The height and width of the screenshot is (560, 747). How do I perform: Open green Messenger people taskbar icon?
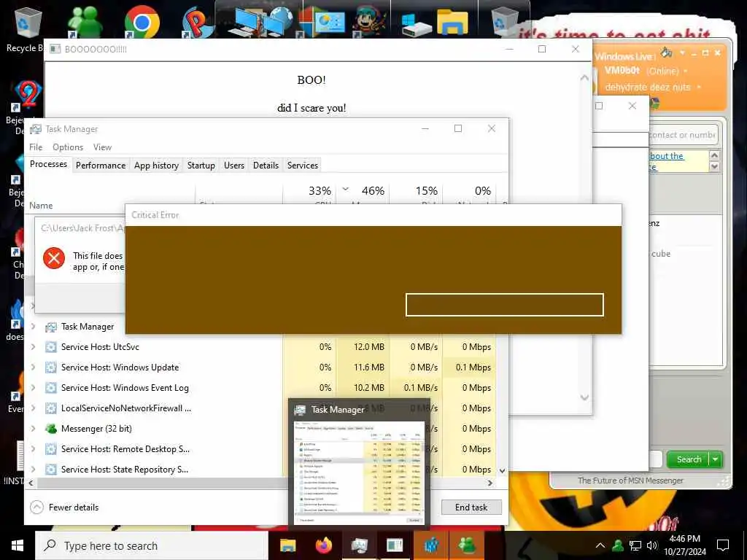pos(467,545)
